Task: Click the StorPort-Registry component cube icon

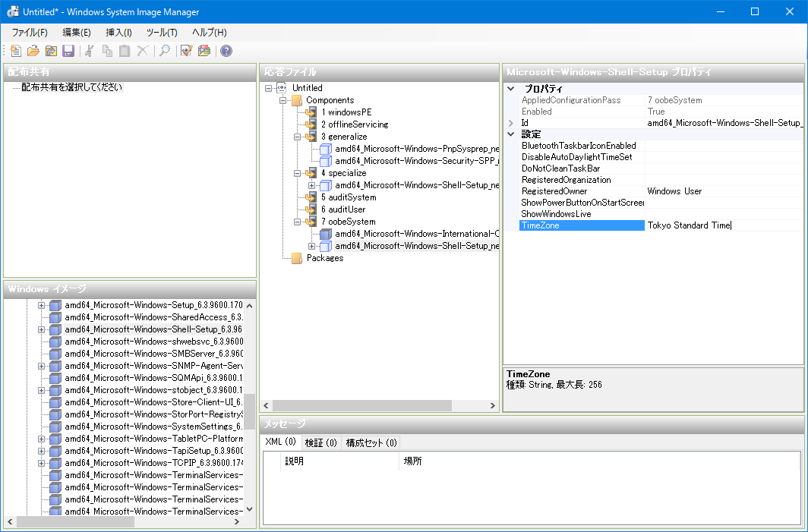Action: (55, 414)
